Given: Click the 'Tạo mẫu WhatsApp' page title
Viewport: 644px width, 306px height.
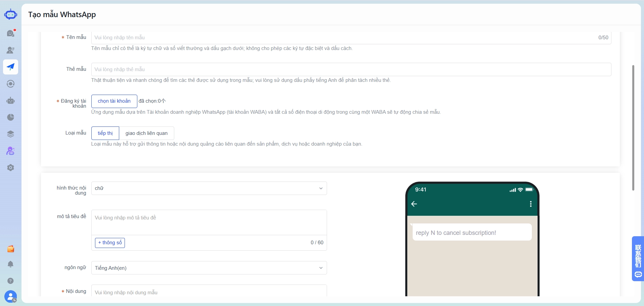Looking at the screenshot, I should 62,14.
